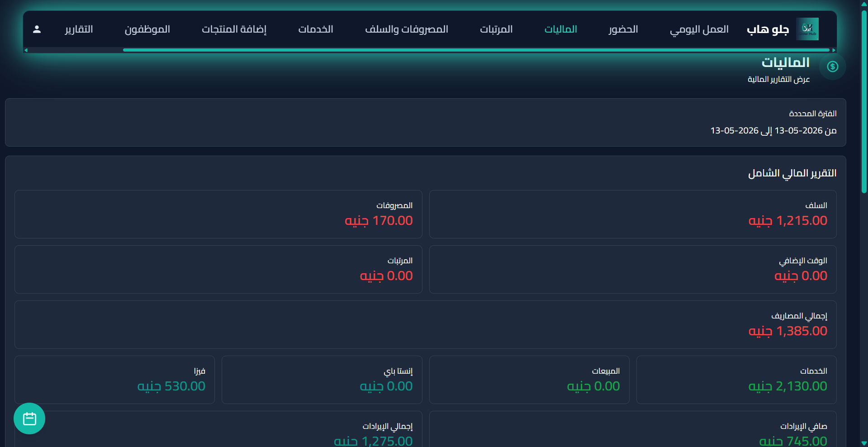Screen dimensions: 868x447
Task: Click navbar scrollbar left arrow
Action: pyautogui.click(x=26, y=50)
